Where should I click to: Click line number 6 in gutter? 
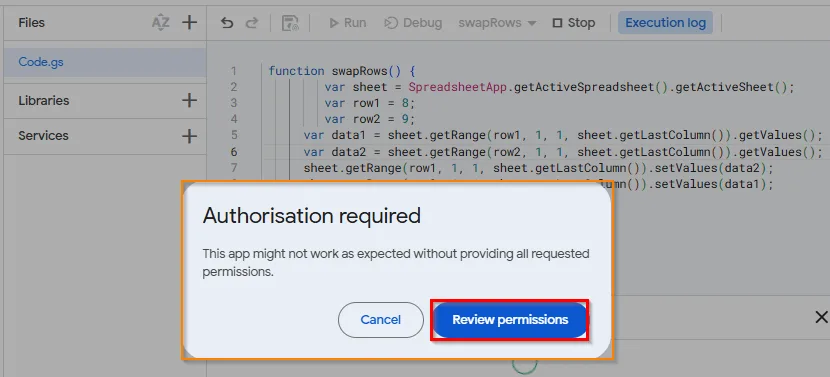pyautogui.click(x=234, y=152)
